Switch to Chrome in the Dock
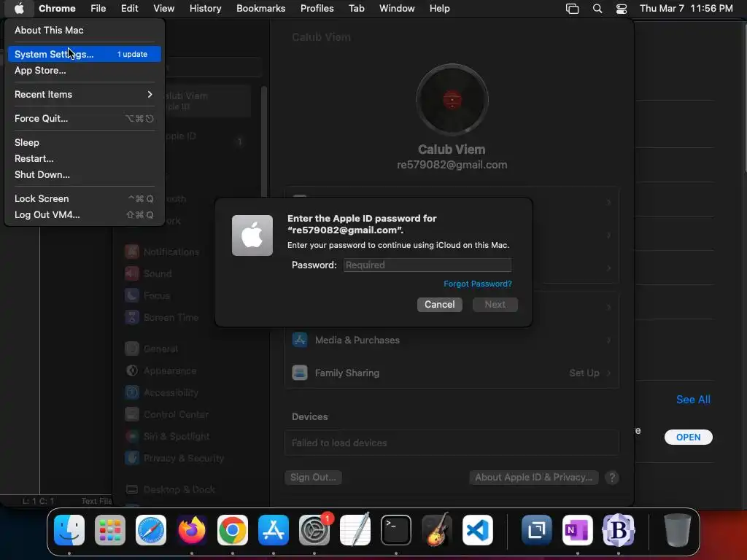This screenshot has height=560, width=747. pyautogui.click(x=233, y=531)
